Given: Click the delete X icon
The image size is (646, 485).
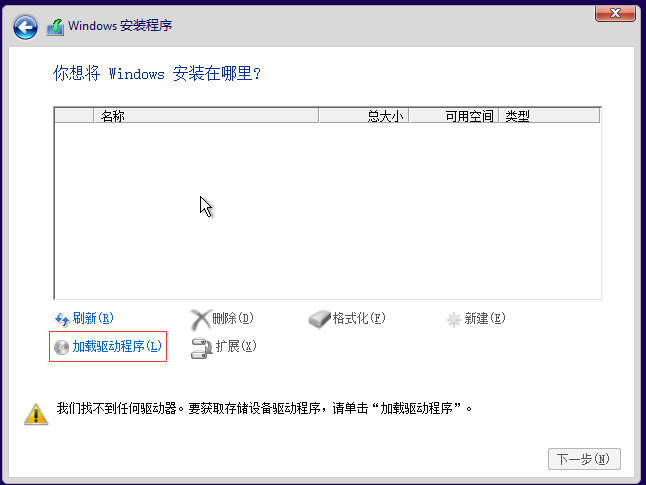Looking at the screenshot, I should tap(201, 319).
